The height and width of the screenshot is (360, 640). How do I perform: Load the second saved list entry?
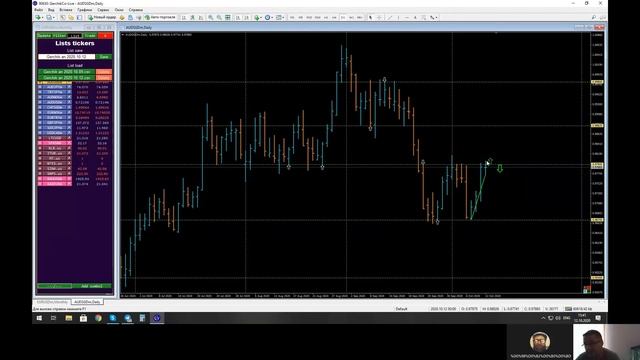click(x=67, y=78)
